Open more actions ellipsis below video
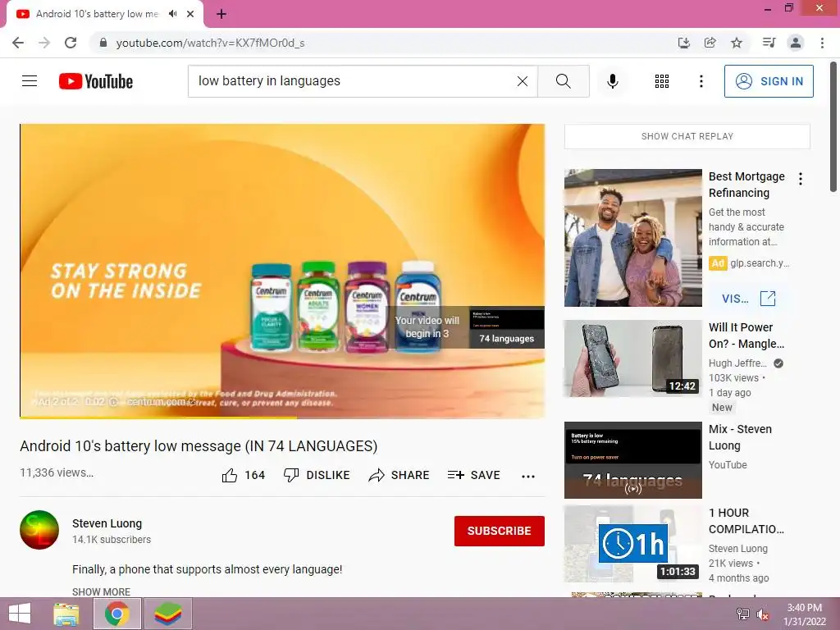This screenshot has width=840, height=630. [x=528, y=477]
